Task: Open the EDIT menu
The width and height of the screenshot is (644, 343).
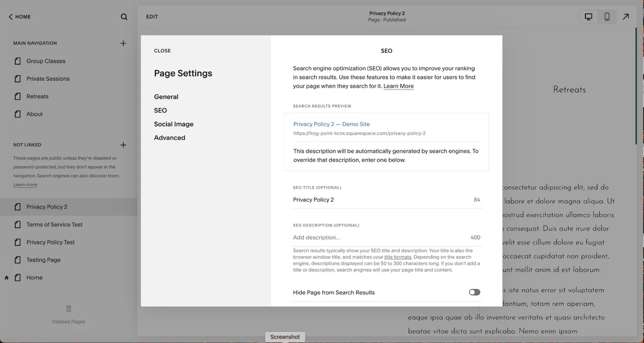Action: click(x=152, y=16)
